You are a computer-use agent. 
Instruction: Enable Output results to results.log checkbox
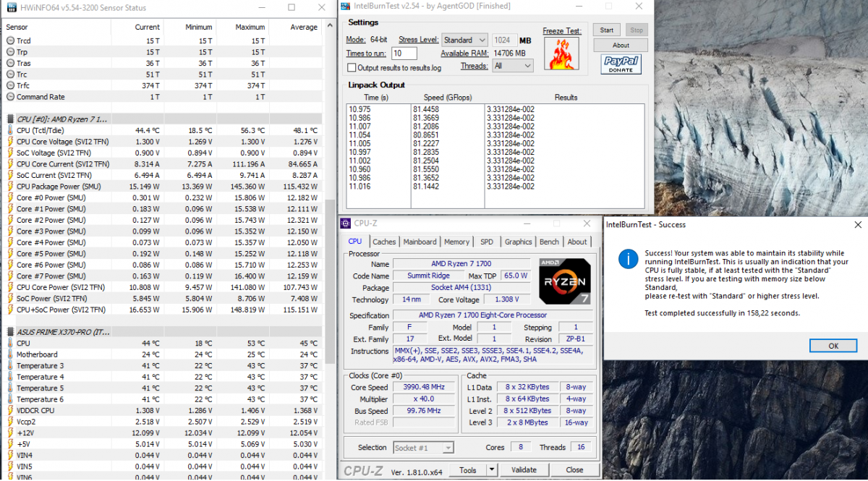pyautogui.click(x=352, y=68)
